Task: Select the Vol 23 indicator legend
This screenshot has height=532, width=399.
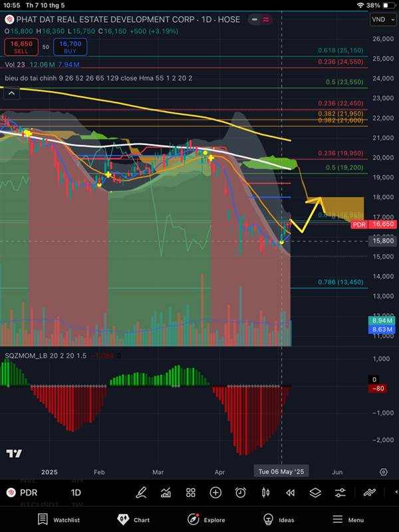Action: click(42, 65)
